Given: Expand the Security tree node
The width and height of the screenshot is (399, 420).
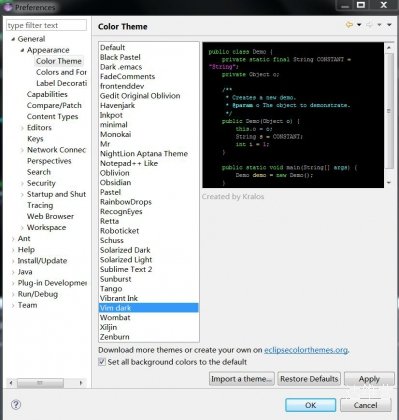Looking at the screenshot, I should point(22,184).
